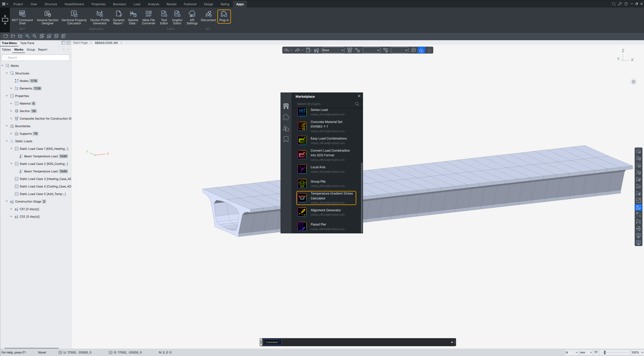Click the API Settings icon
Screen dimensions: 644x356
pyautogui.click(x=192, y=17)
